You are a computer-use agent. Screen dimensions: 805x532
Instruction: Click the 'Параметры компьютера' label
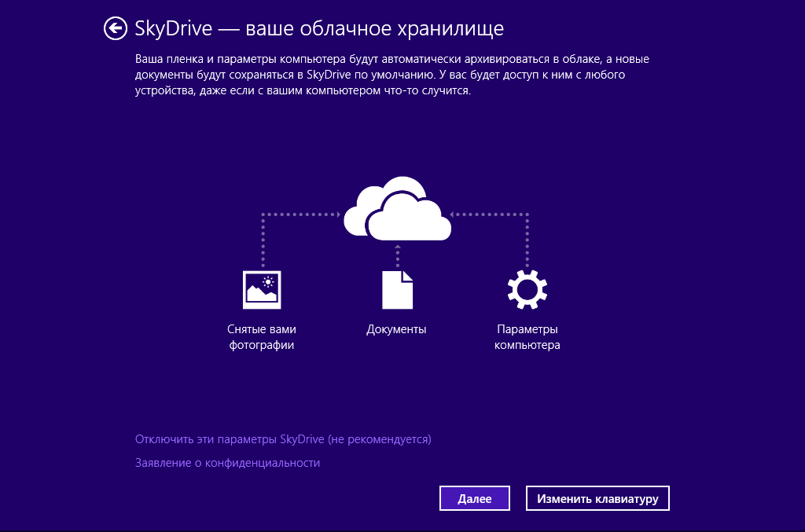pyautogui.click(x=527, y=337)
